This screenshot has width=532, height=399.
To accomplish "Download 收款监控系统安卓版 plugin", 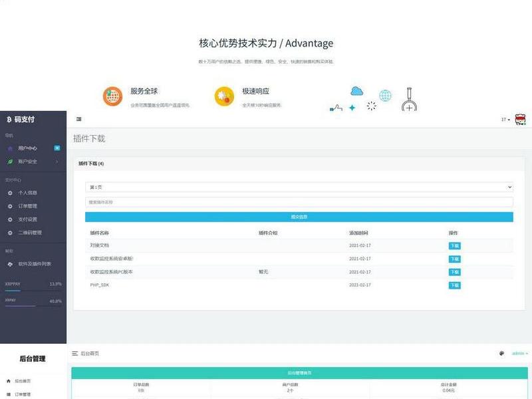I will [x=454, y=259].
